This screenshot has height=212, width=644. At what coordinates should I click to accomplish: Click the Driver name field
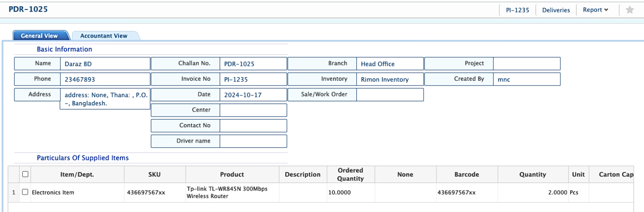pos(253,141)
